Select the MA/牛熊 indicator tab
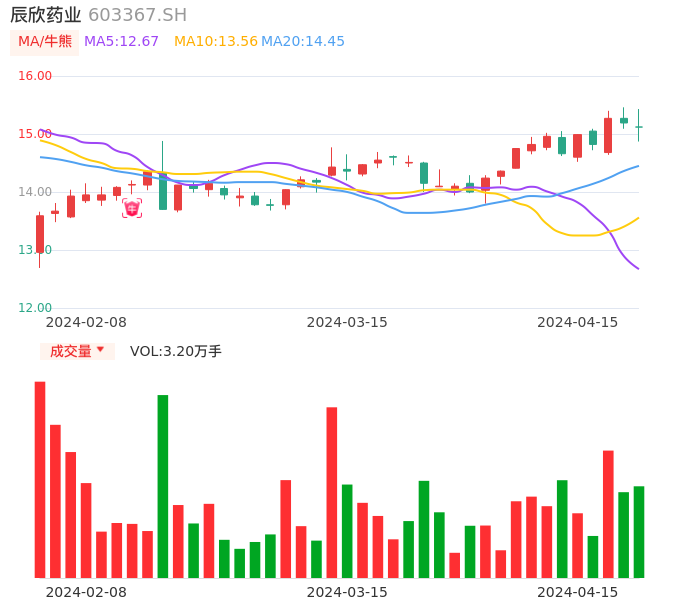This screenshot has width=686, height=606. [45, 42]
